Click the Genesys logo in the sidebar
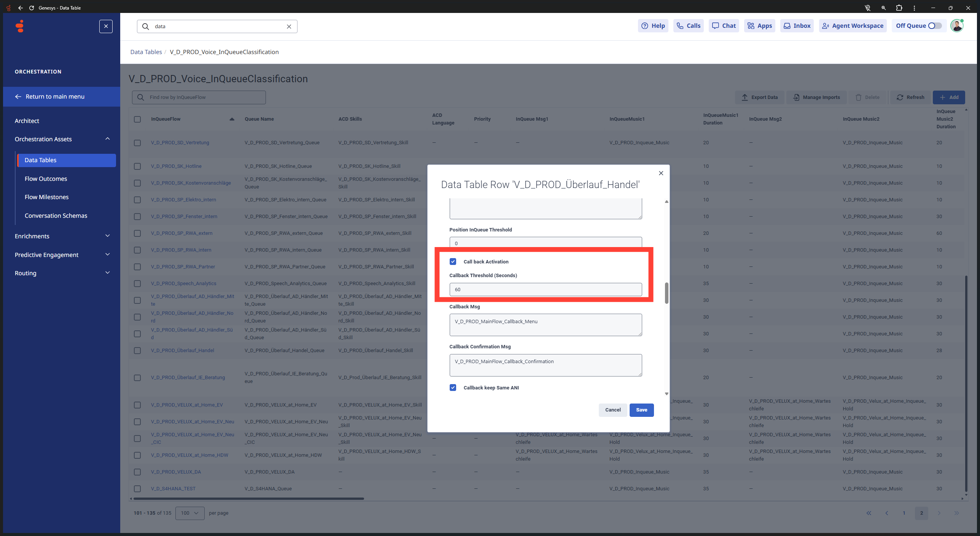This screenshot has width=980, height=536. pyautogui.click(x=20, y=26)
